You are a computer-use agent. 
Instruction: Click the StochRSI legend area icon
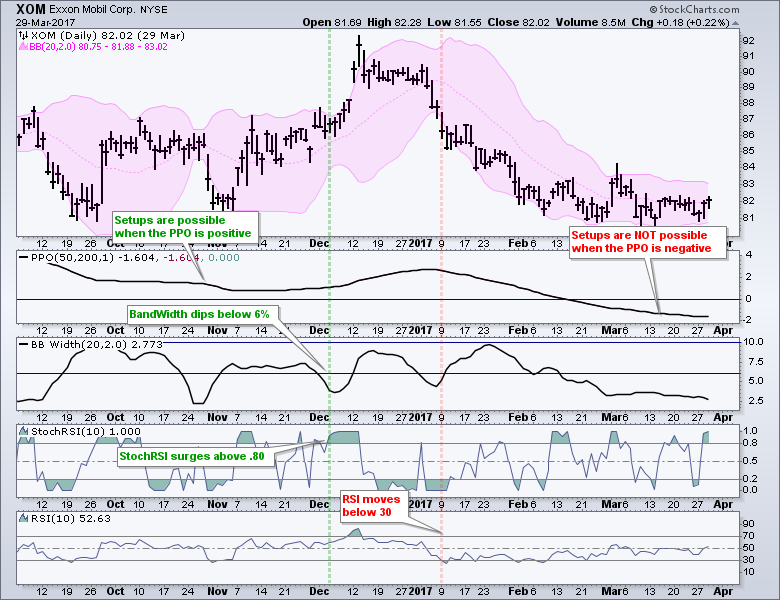coord(23,431)
